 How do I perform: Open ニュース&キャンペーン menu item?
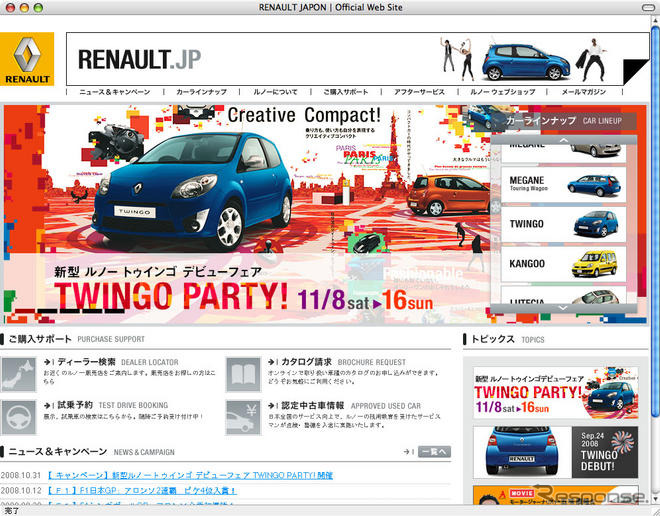point(115,92)
